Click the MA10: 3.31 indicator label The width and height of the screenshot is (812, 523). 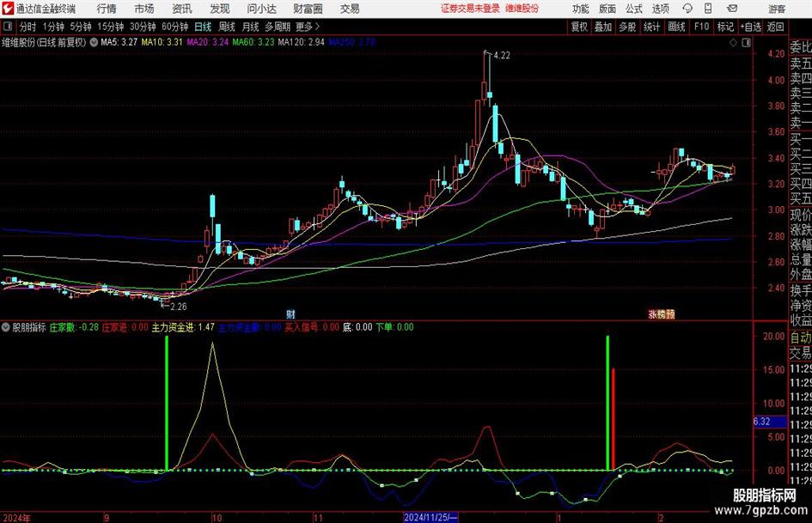coord(162,42)
